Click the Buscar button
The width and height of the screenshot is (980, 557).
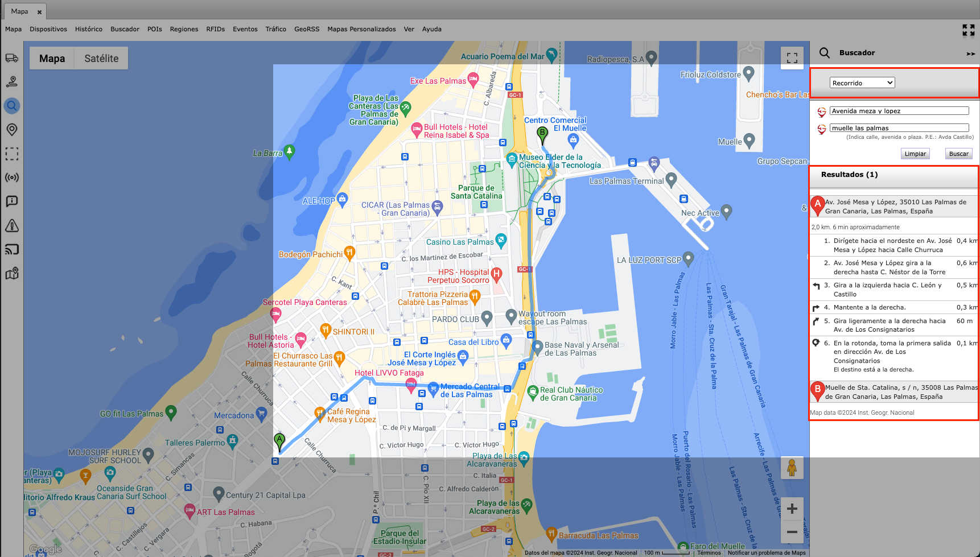click(958, 154)
